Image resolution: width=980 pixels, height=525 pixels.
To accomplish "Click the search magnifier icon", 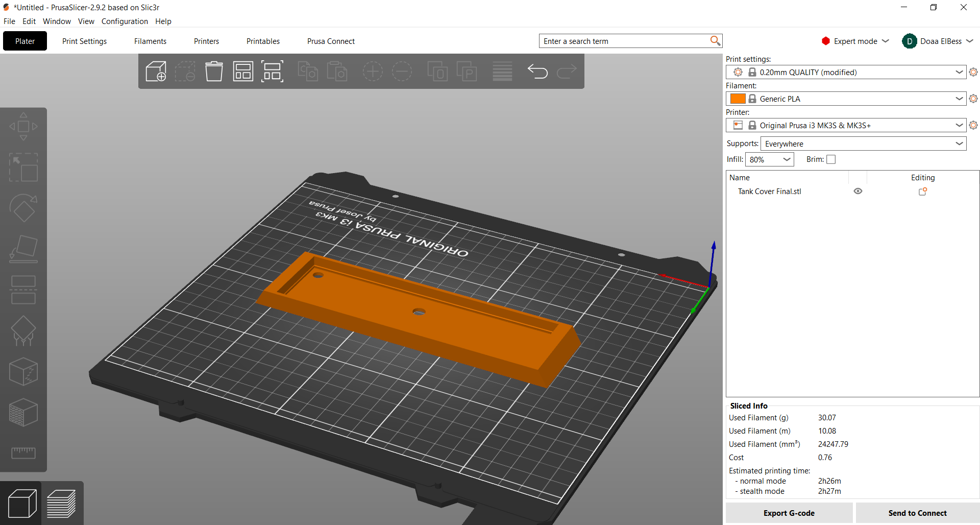I will click(x=715, y=41).
